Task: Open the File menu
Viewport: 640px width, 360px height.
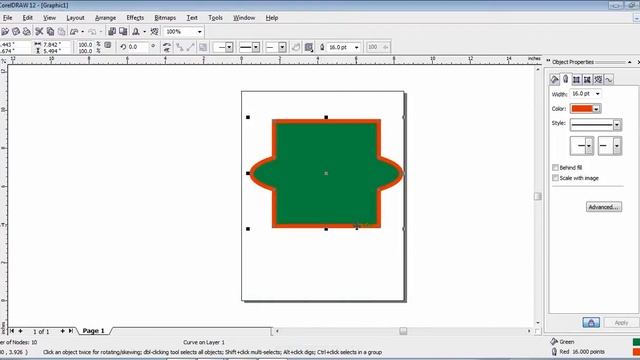Action: pyautogui.click(x=7, y=18)
